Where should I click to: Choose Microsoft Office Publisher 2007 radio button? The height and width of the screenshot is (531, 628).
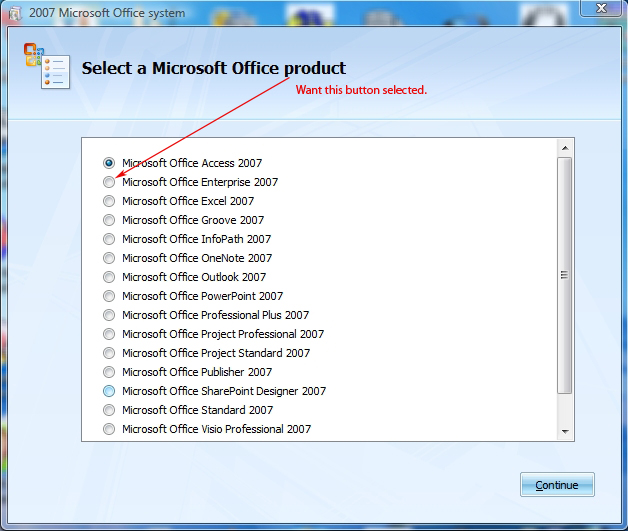[109, 372]
